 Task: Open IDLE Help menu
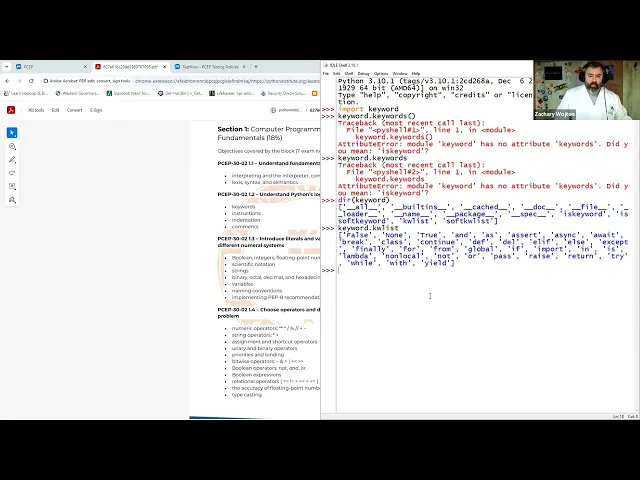pos(416,74)
